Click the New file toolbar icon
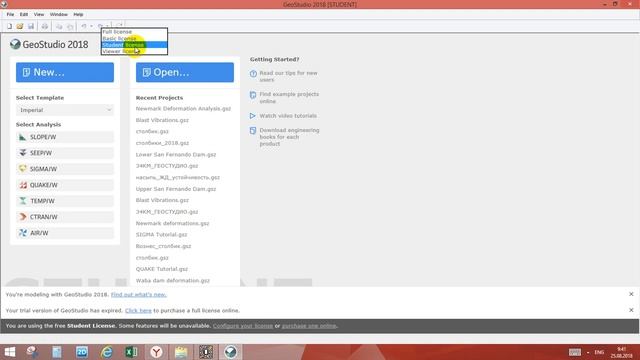This screenshot has width=640, height=360. tap(9, 26)
